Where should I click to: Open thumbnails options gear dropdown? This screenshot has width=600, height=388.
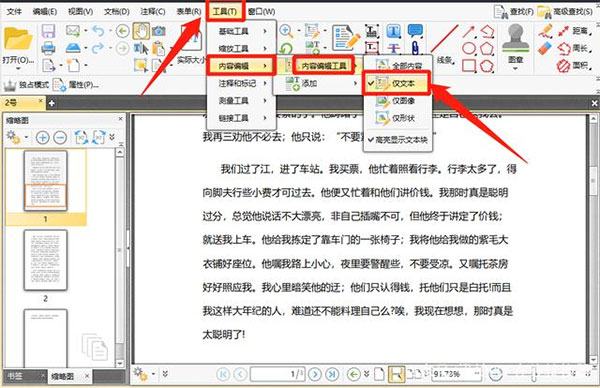pyautogui.click(x=17, y=137)
